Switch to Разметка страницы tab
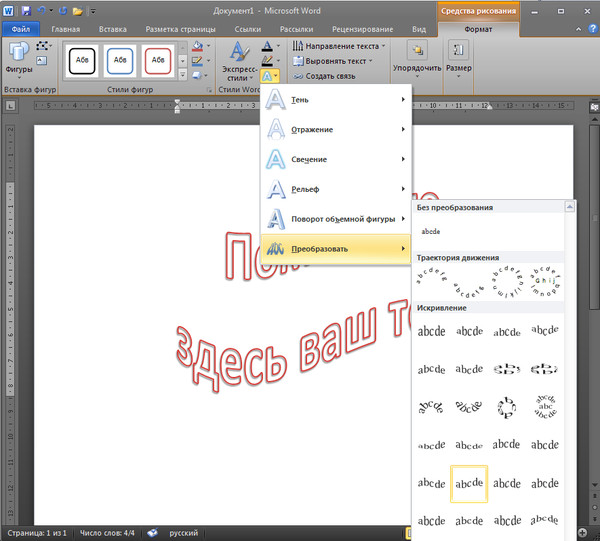This screenshot has width=600, height=541. click(180, 29)
